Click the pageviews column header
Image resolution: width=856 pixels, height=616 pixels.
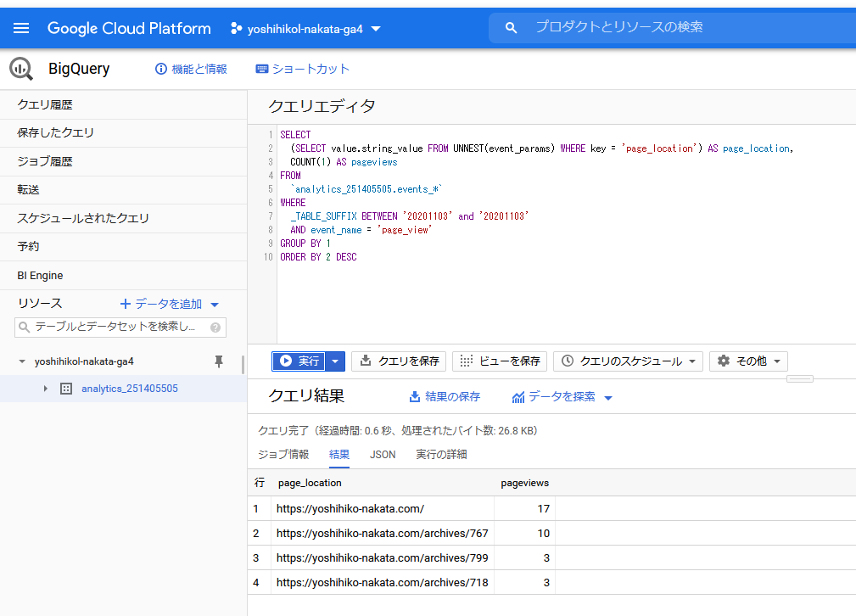pos(524,483)
